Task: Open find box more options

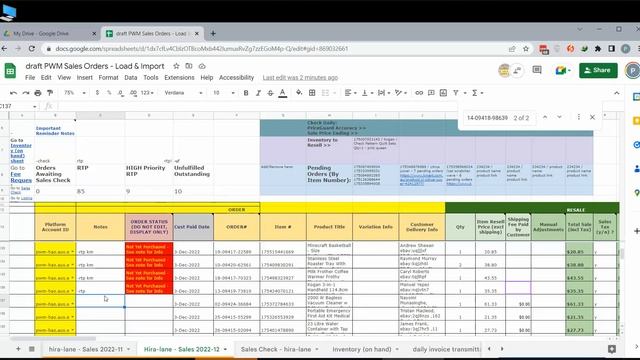Action: (578, 117)
